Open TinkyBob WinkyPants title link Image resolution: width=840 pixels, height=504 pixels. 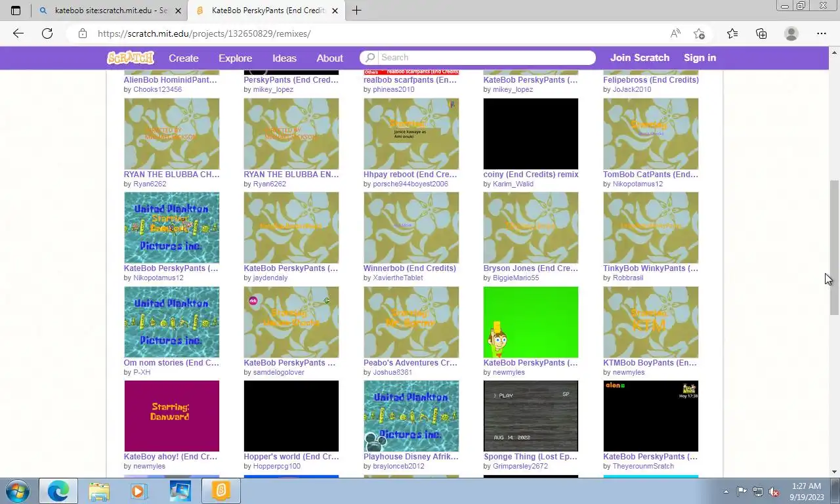click(x=651, y=268)
